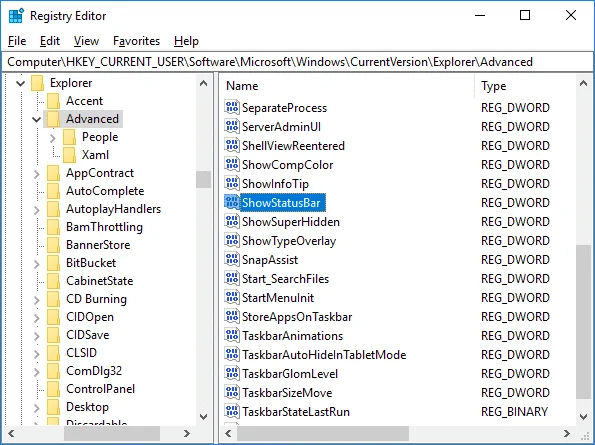Expand the People subkey
The image size is (595, 445).
[52, 138]
